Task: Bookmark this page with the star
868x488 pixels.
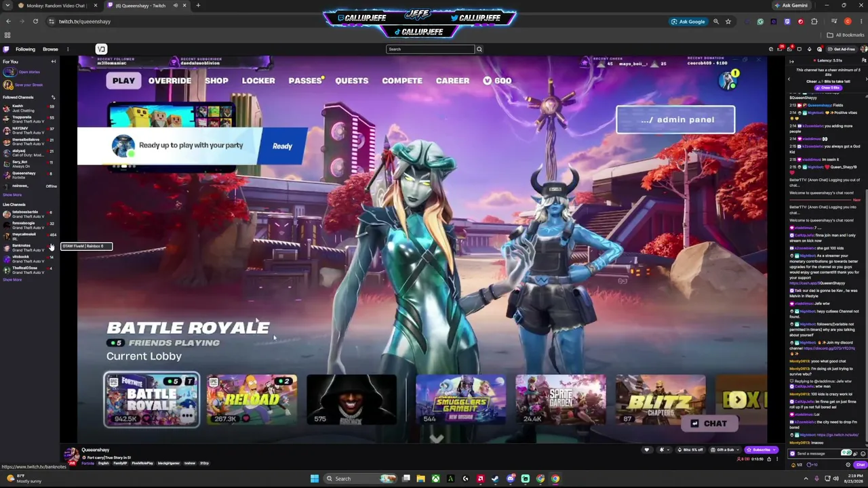Action: (x=728, y=22)
